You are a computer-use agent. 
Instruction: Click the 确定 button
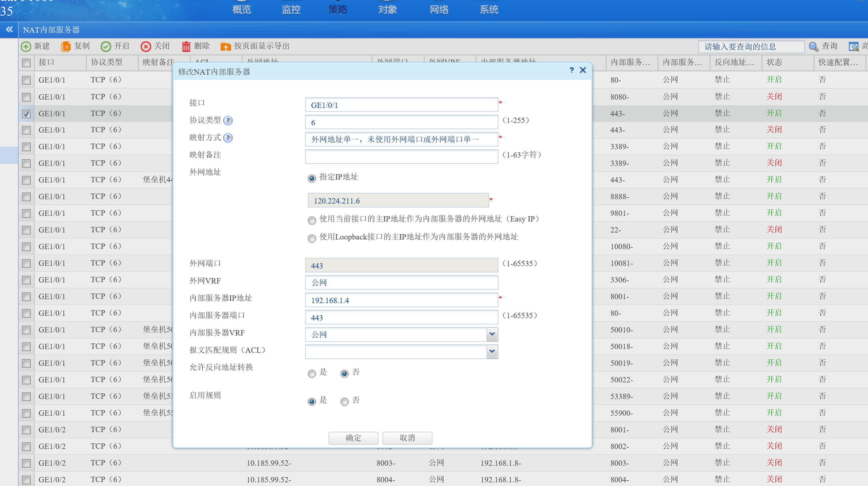[x=353, y=438]
